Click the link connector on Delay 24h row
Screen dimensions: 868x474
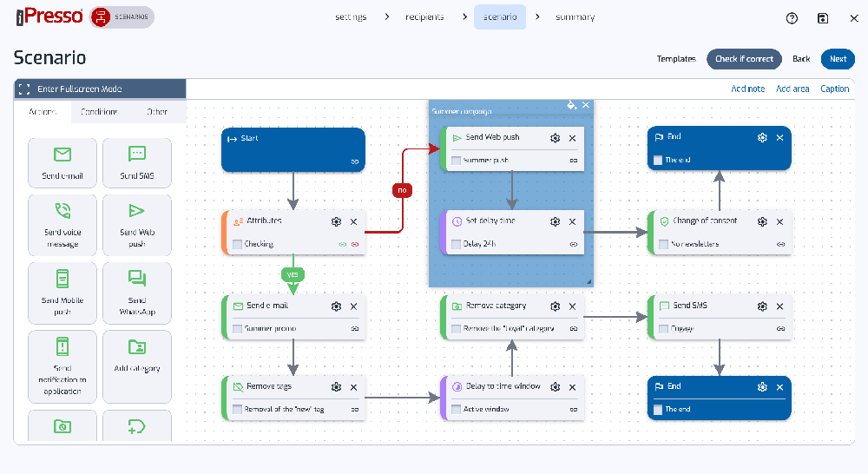pyautogui.click(x=574, y=244)
